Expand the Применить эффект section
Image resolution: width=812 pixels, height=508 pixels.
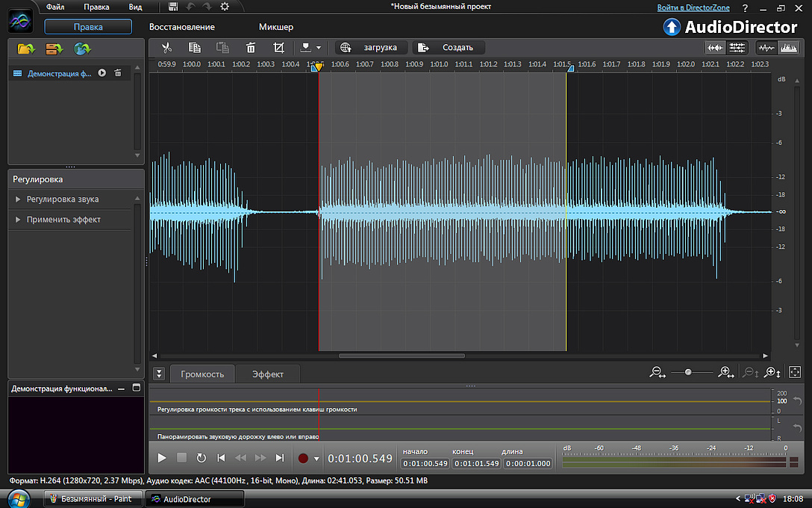click(x=63, y=220)
